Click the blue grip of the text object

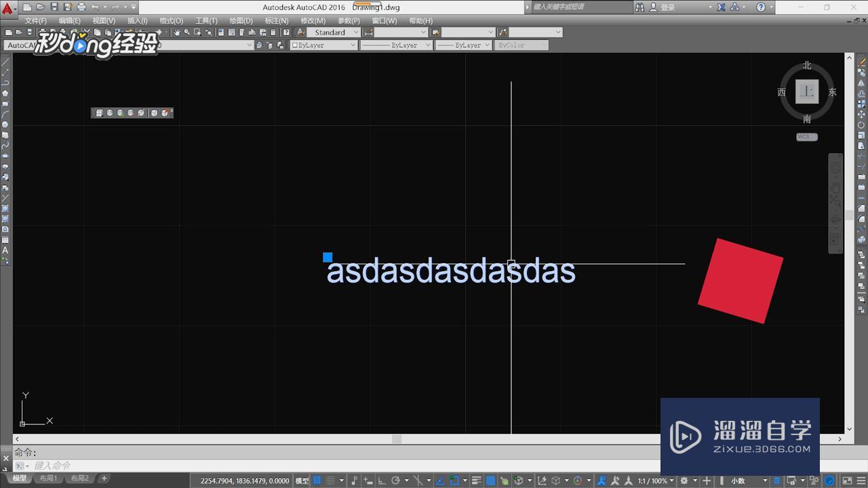328,257
